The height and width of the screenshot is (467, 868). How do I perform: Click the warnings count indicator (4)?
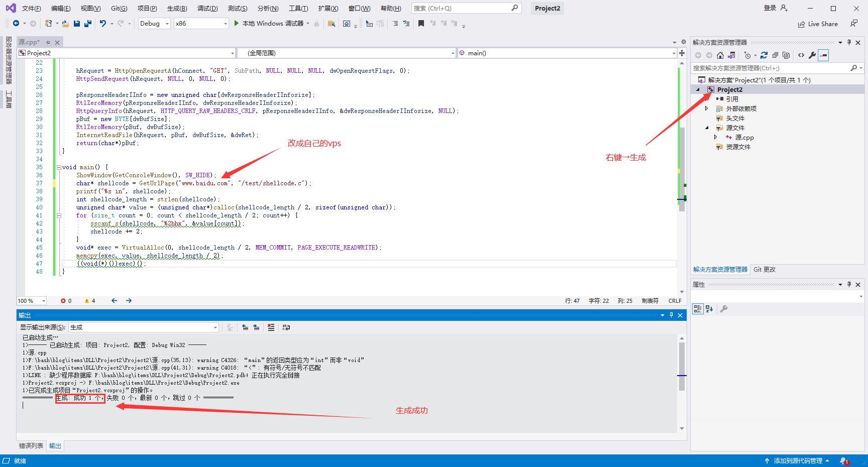(x=90, y=301)
